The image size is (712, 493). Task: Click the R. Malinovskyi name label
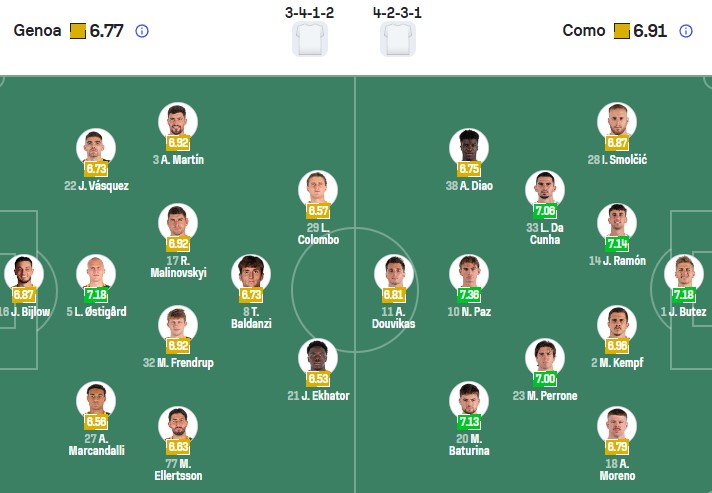pos(178,265)
